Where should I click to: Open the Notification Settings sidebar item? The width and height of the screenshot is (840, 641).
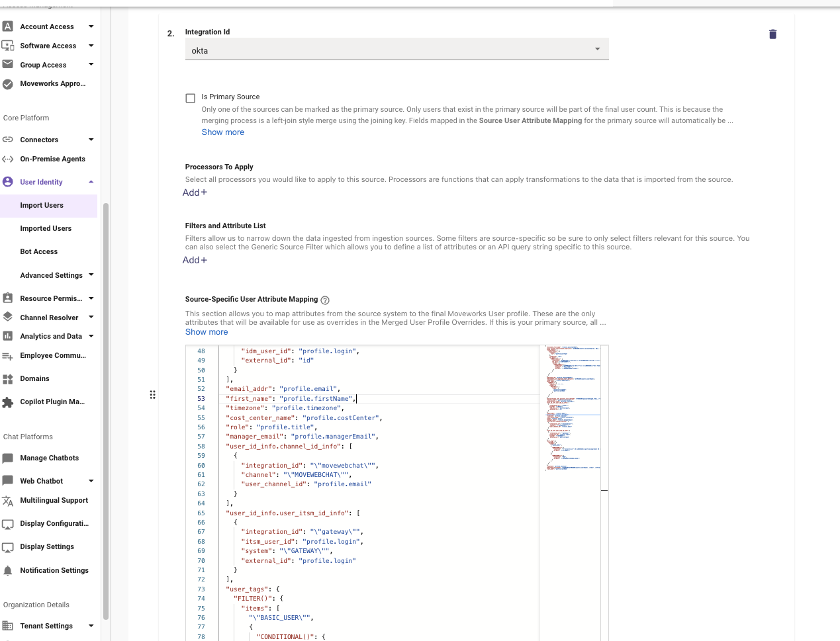click(54, 570)
